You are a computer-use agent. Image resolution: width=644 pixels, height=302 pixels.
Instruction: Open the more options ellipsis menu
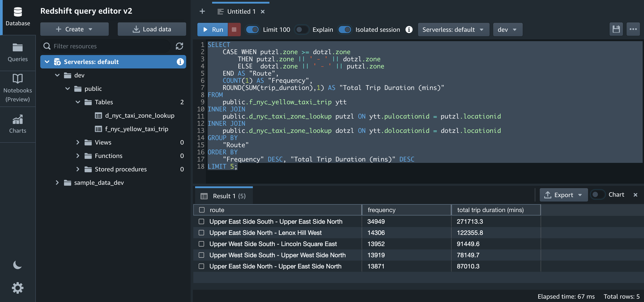[x=633, y=30]
